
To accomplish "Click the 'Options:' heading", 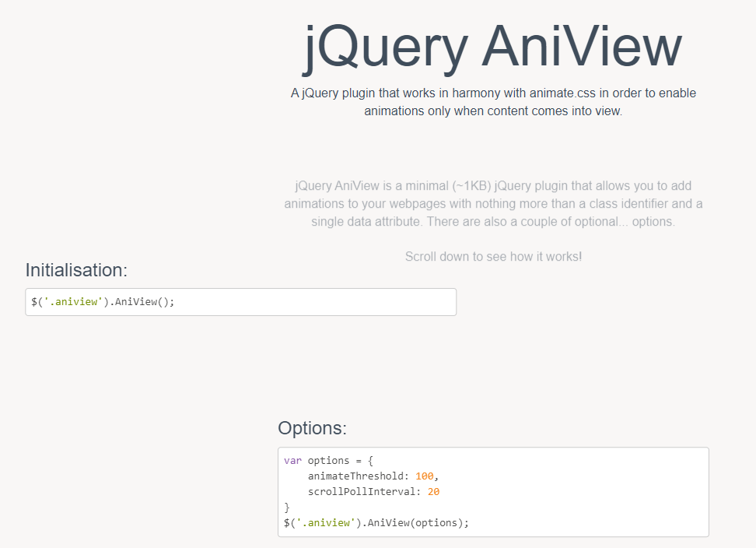I will (312, 428).
